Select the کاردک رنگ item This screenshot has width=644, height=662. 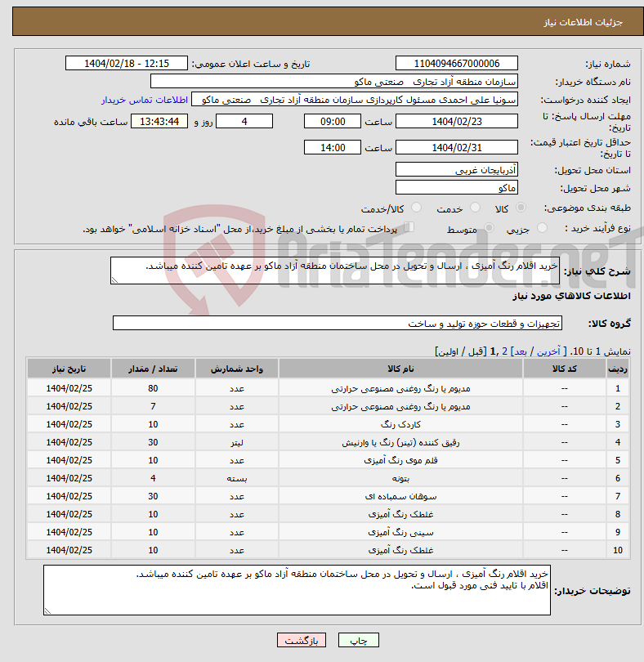pos(400,424)
